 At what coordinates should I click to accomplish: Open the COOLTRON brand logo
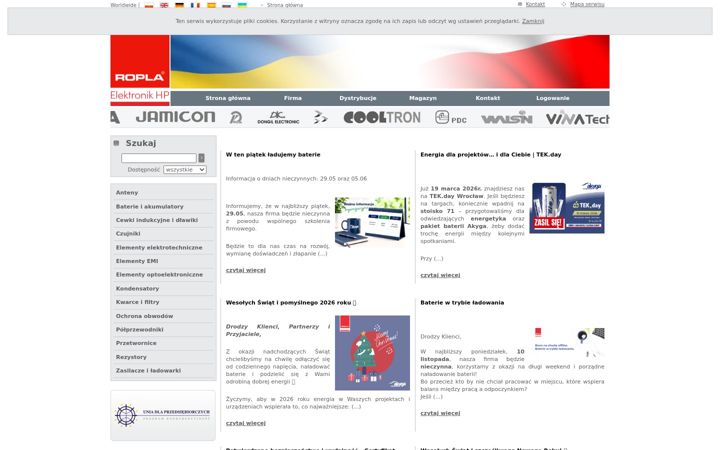382,118
